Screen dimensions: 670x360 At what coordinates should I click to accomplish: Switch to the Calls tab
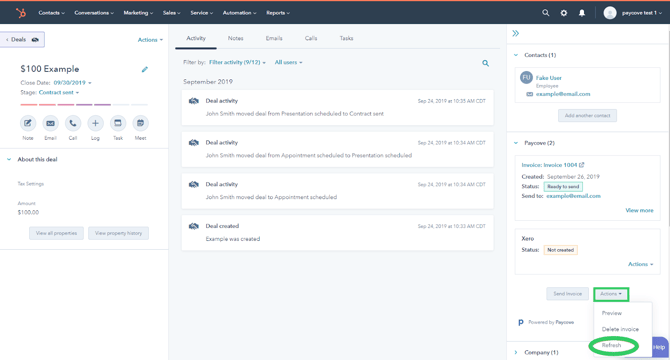point(311,38)
